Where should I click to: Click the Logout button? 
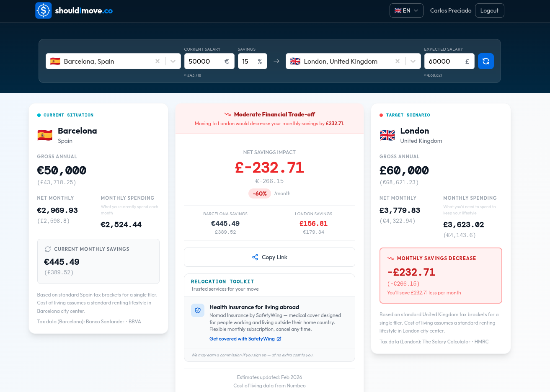point(489,10)
